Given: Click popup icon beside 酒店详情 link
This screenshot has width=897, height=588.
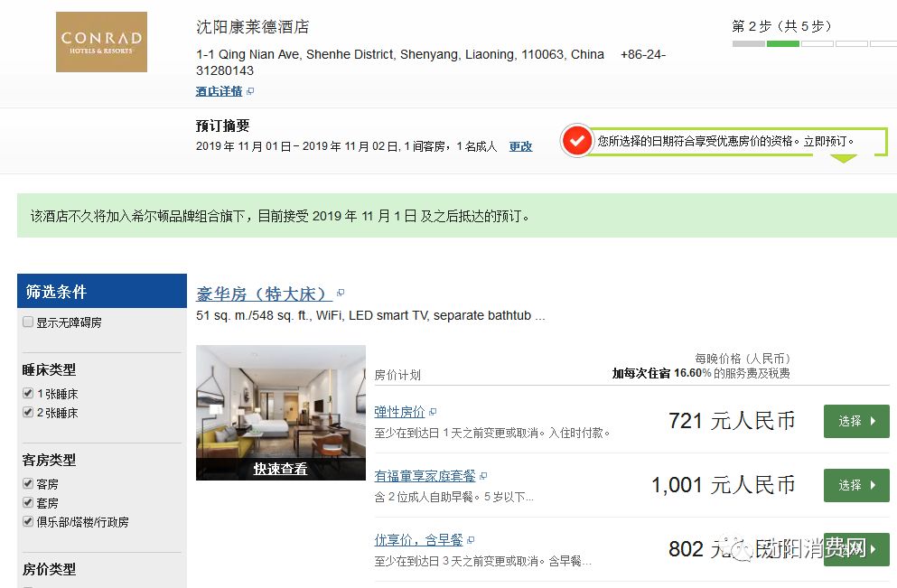Looking at the screenshot, I should click(x=250, y=91).
